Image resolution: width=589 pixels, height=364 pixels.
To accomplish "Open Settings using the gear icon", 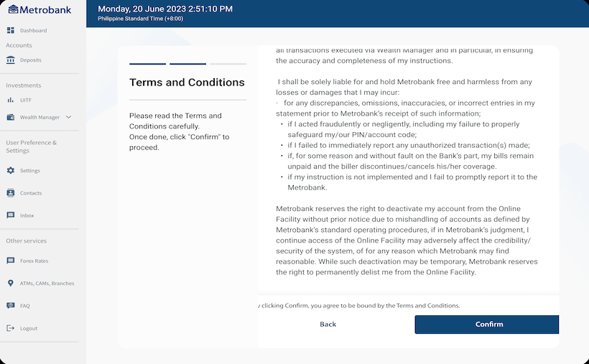I will point(11,171).
